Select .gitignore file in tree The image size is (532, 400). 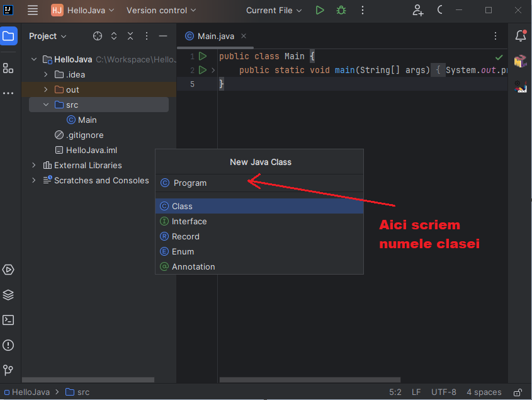coord(79,135)
